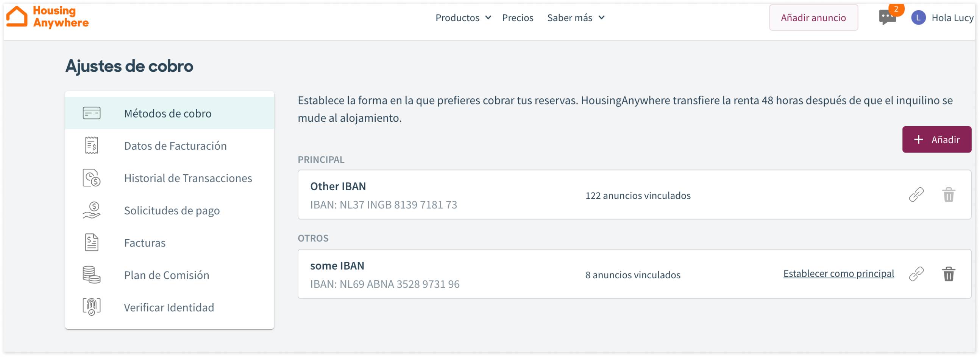
Task: Go to Datos de Facturación
Action: (x=170, y=146)
